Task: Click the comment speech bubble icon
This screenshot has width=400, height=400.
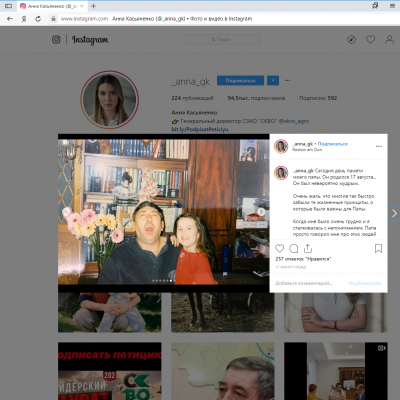Action: pyautogui.click(x=294, y=248)
